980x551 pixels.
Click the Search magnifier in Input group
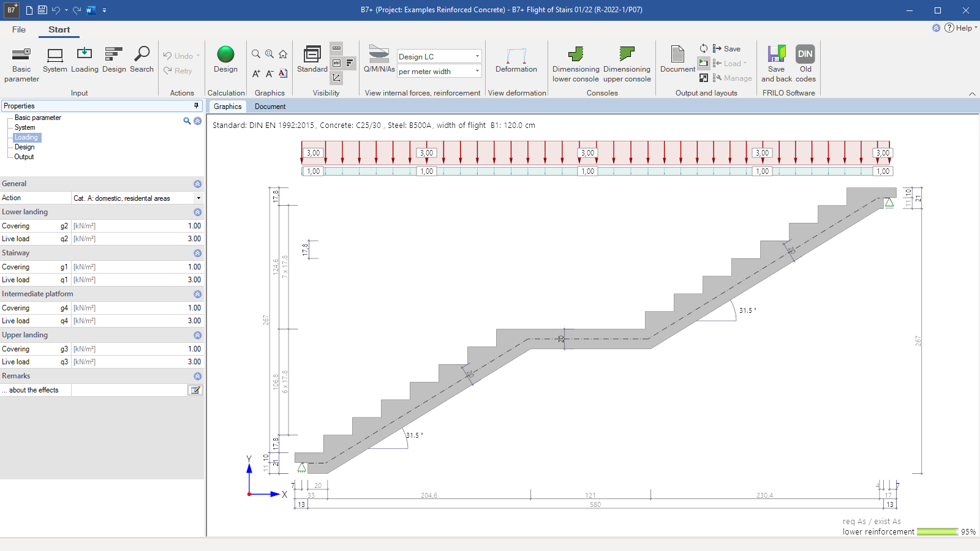pyautogui.click(x=141, y=60)
